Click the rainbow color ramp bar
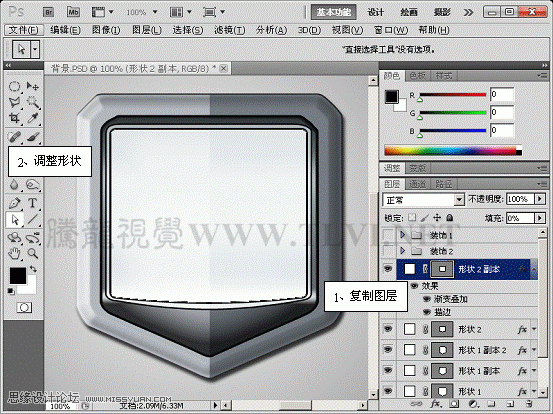The width and height of the screenshot is (553, 414). [x=453, y=151]
